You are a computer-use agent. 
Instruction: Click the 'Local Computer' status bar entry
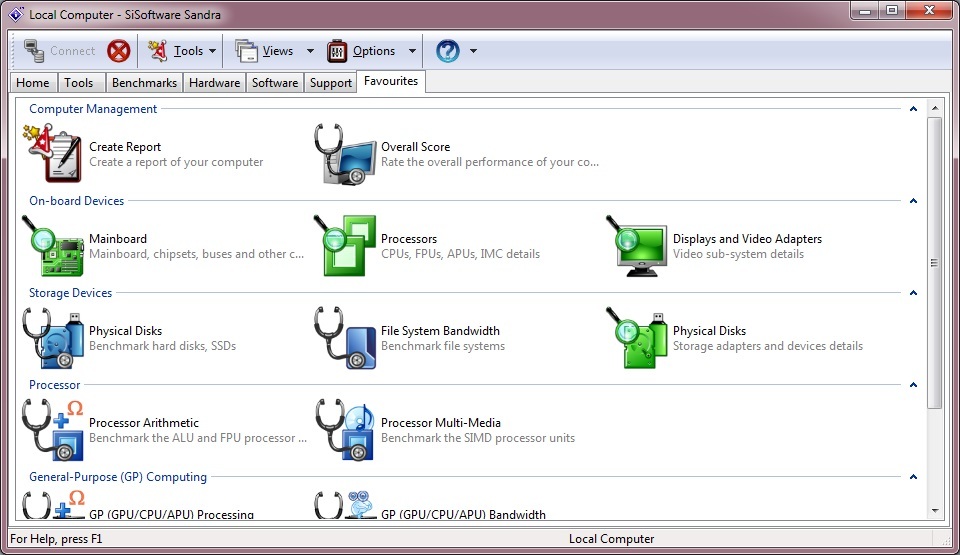click(612, 539)
